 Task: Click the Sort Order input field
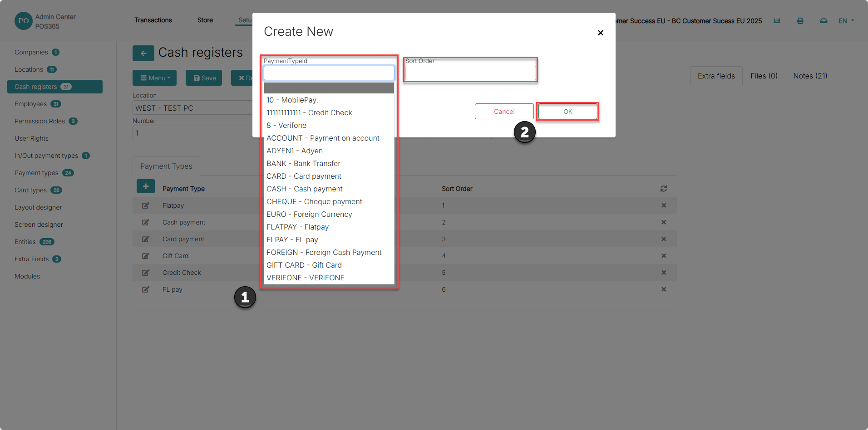click(x=470, y=73)
